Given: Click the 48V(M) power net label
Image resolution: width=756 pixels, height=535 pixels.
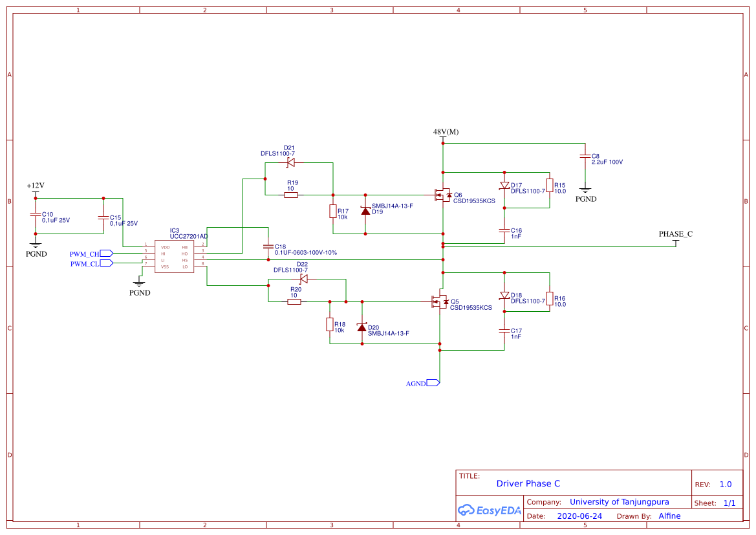Looking at the screenshot, I should coord(445,131).
